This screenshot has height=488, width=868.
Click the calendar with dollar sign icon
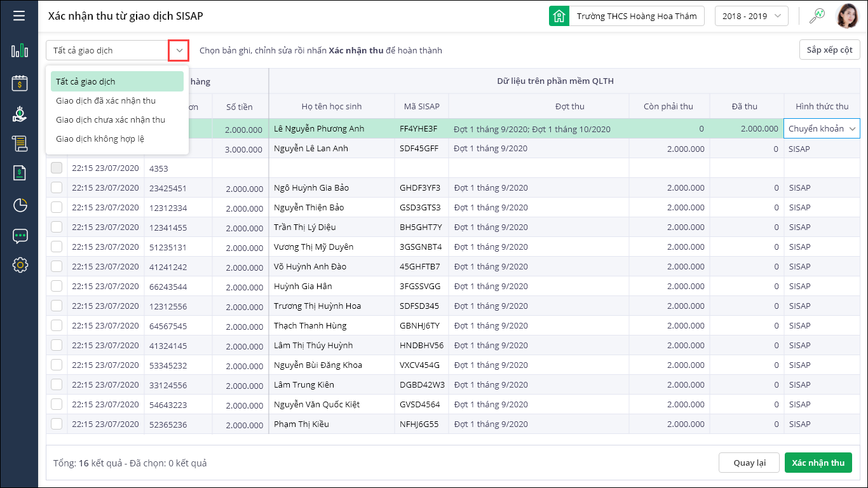[x=20, y=83]
